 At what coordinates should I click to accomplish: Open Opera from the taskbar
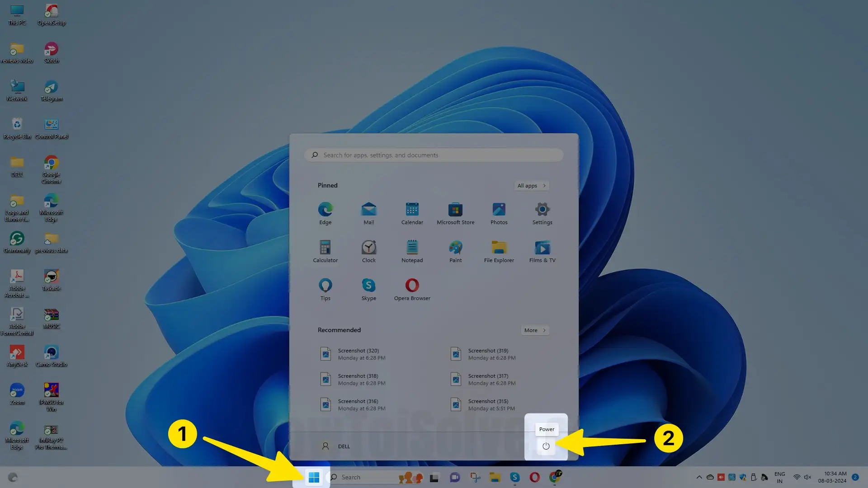(534, 477)
